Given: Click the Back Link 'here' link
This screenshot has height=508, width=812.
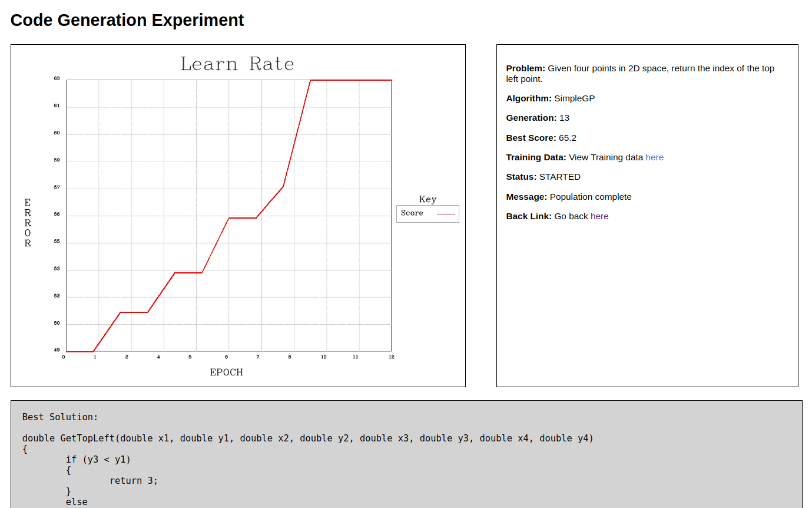Looking at the screenshot, I should point(599,216).
